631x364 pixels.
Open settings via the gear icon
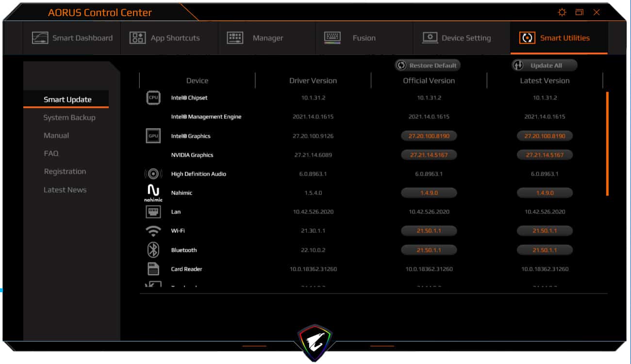click(x=562, y=13)
